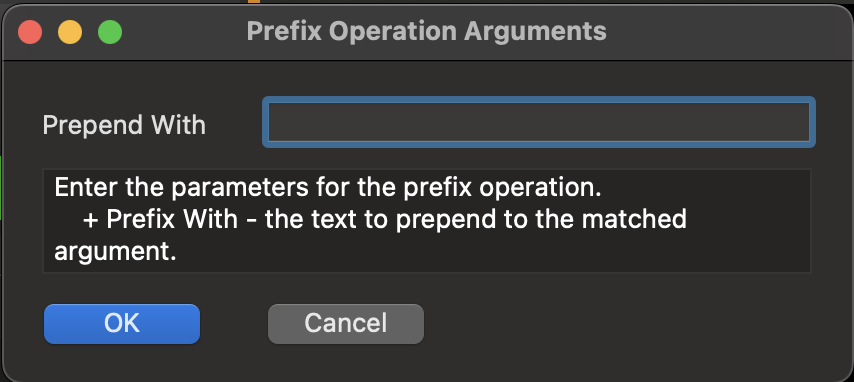Dismiss the prefix dialog via Cancel
The width and height of the screenshot is (854, 382).
tap(346, 324)
